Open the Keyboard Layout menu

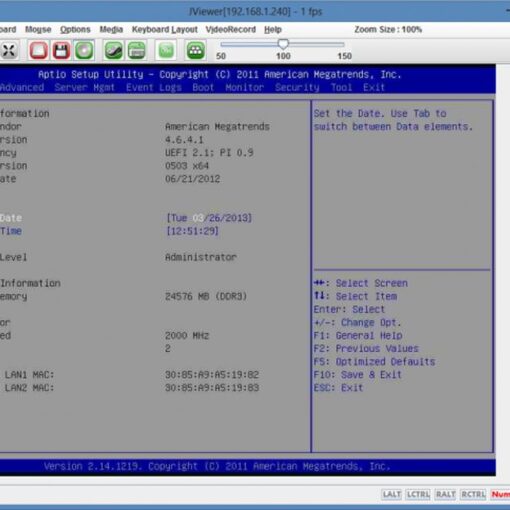point(165,29)
